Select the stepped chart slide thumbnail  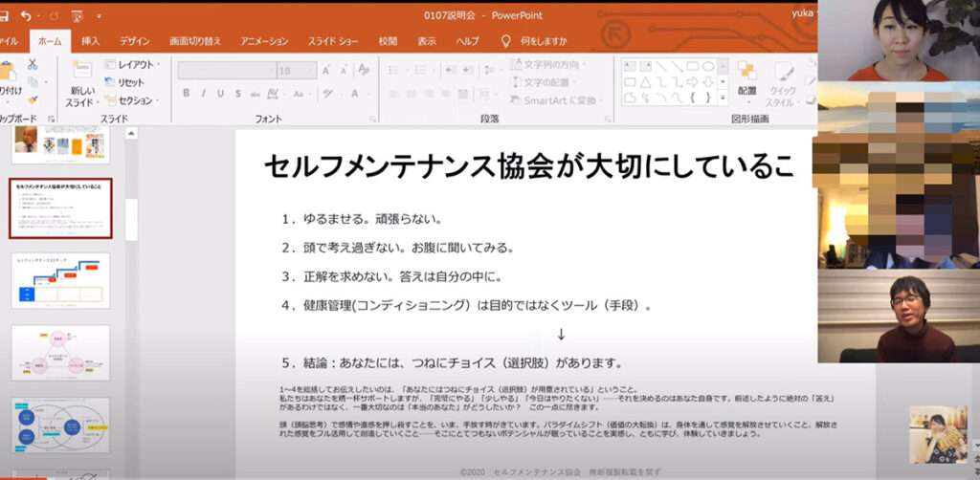[x=60, y=280]
